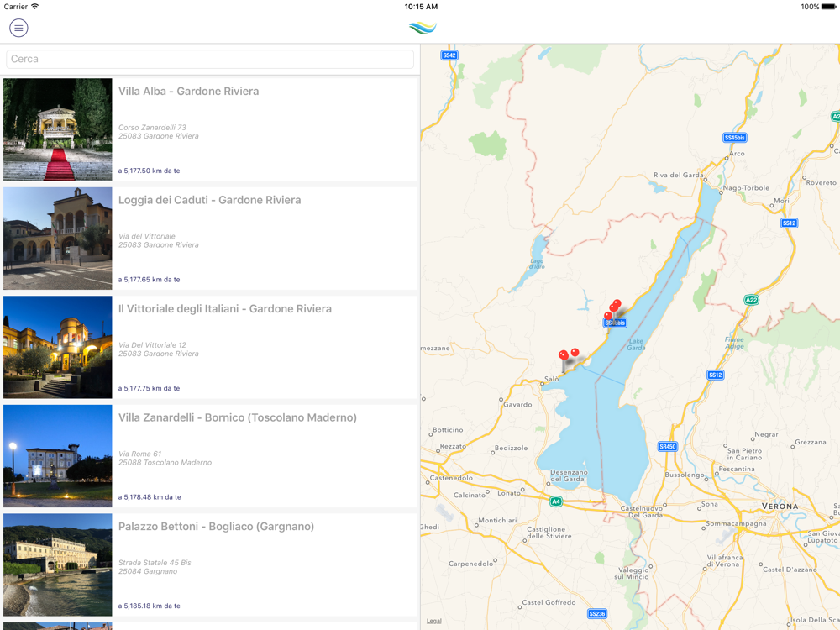Tap the Montichiari map label
Image resolution: width=840 pixels, height=630 pixels.
coord(497,520)
